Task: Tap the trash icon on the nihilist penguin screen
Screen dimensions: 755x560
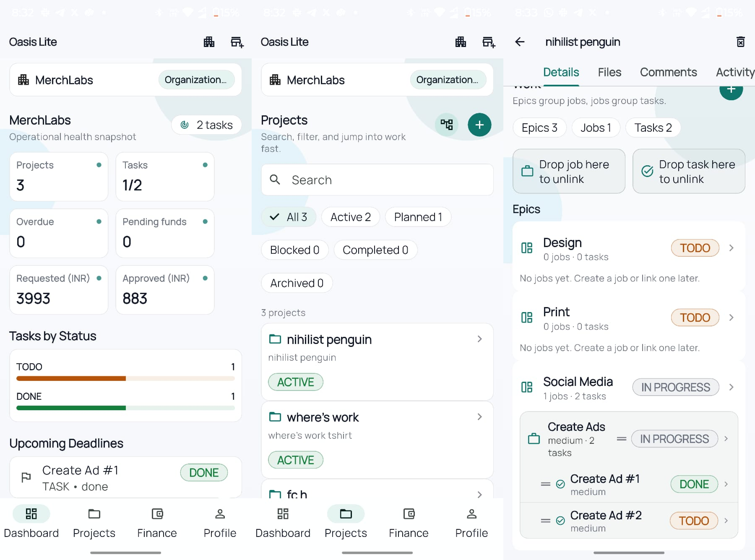Action: [x=741, y=42]
